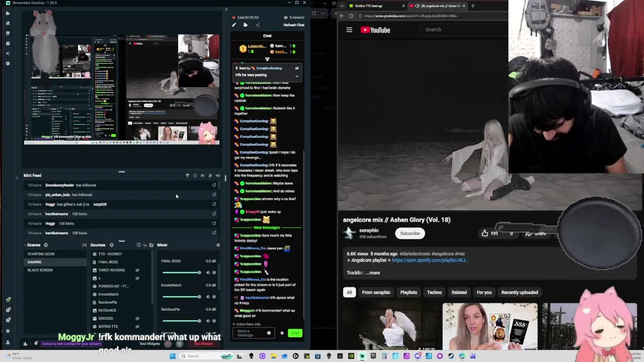Screen dimensions: 644x362
Task: Click the YouTube logo
Action: 375,30
